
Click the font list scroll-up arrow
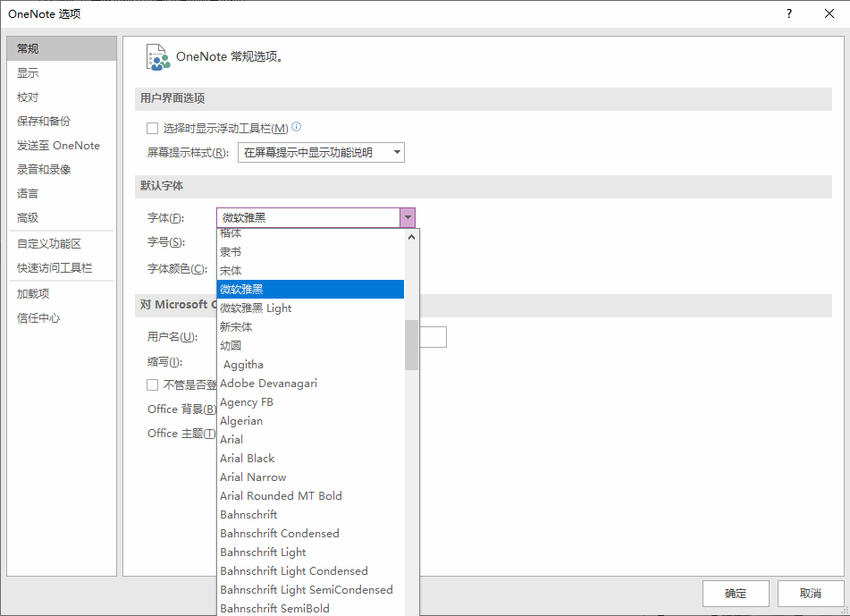coord(411,238)
